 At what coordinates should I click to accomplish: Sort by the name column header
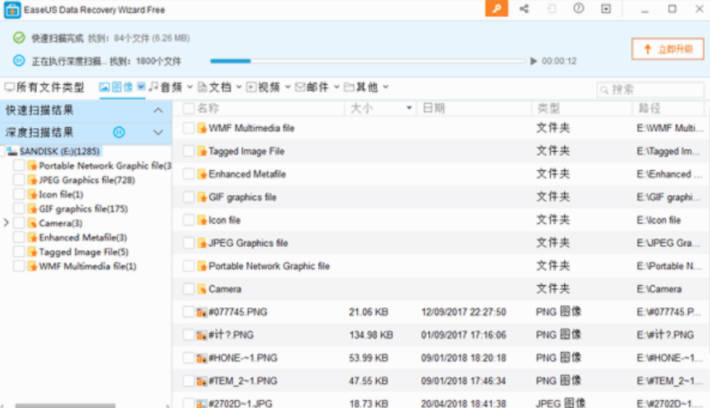click(x=208, y=108)
